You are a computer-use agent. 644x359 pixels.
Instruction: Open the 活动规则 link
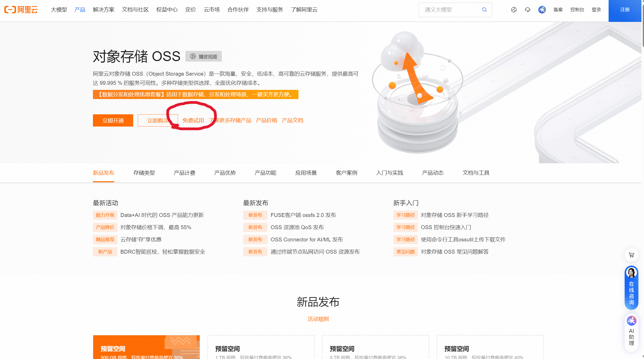click(318, 319)
